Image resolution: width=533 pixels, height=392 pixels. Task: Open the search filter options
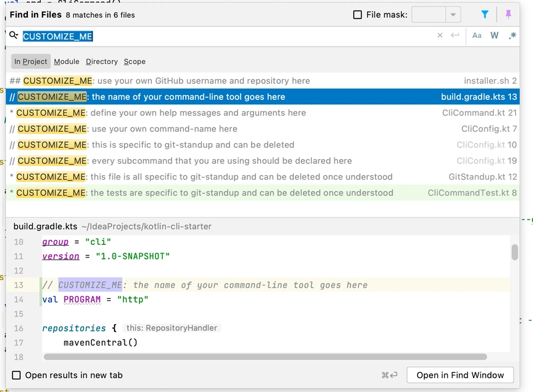pos(485,15)
